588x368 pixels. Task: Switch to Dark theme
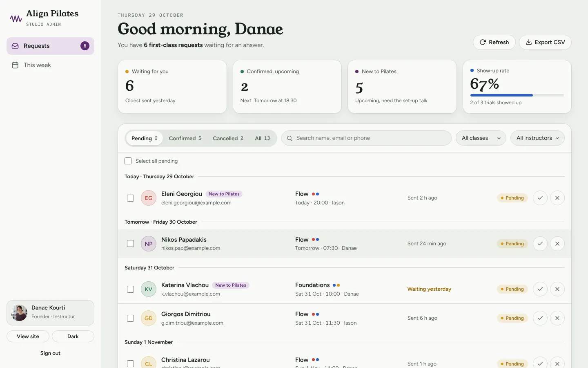[x=73, y=336]
